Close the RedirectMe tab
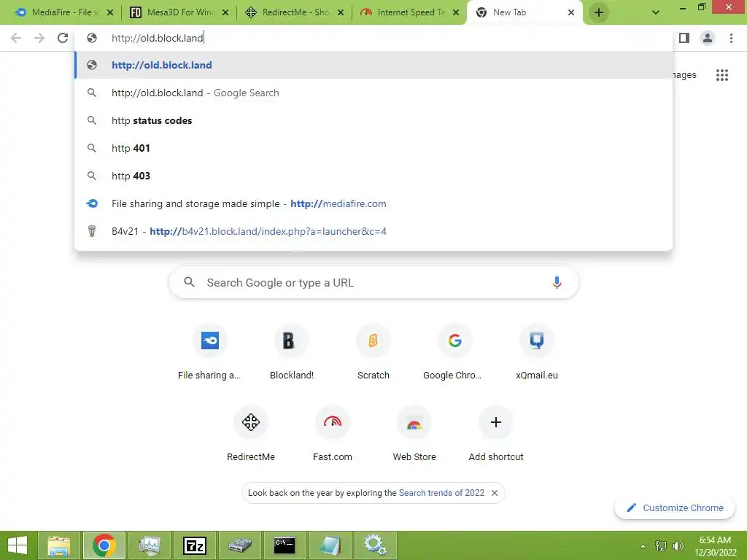This screenshot has width=747, height=560. 341,12
